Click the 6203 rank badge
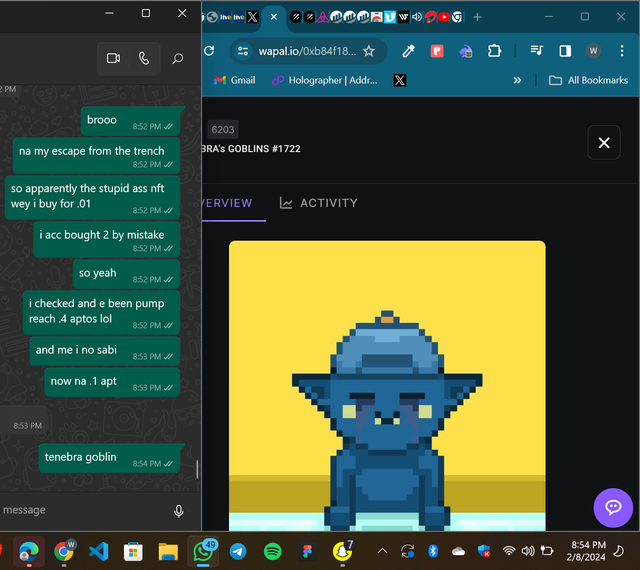The width and height of the screenshot is (640, 570). coord(222,130)
